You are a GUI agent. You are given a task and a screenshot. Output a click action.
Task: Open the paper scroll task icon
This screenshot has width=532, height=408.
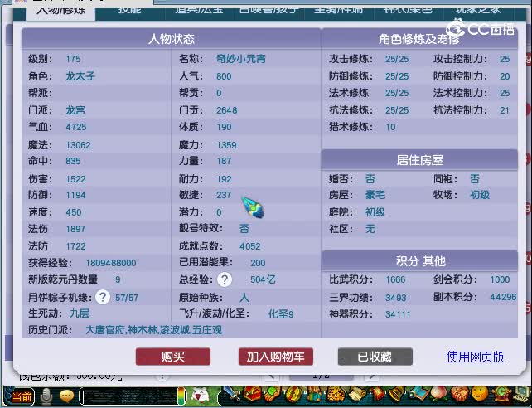coord(357,394)
